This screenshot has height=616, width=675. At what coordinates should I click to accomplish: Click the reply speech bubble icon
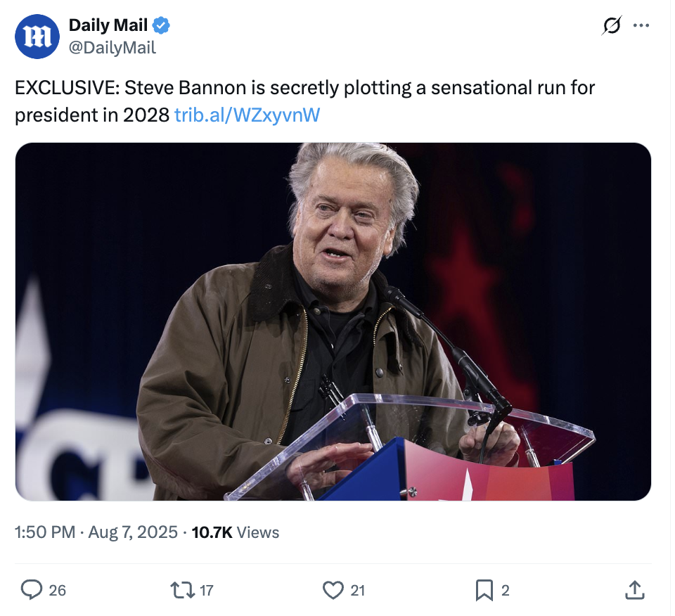coord(31,590)
